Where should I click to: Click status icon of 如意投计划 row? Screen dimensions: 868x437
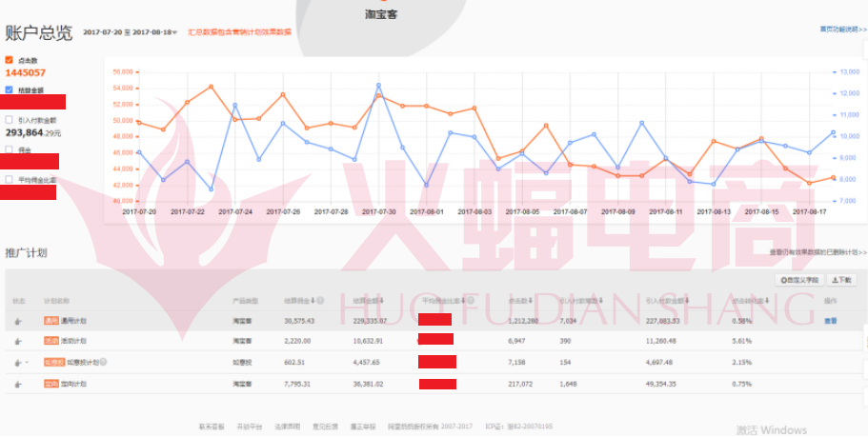point(18,363)
